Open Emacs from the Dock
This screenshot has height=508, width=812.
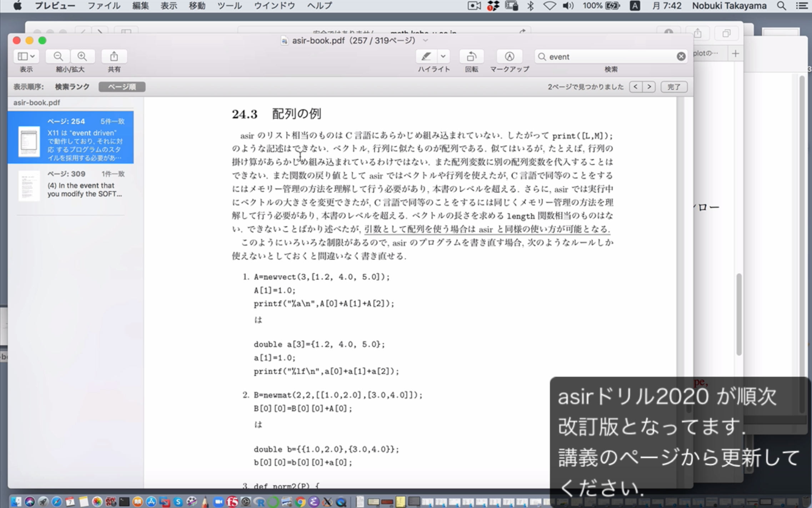[314, 502]
